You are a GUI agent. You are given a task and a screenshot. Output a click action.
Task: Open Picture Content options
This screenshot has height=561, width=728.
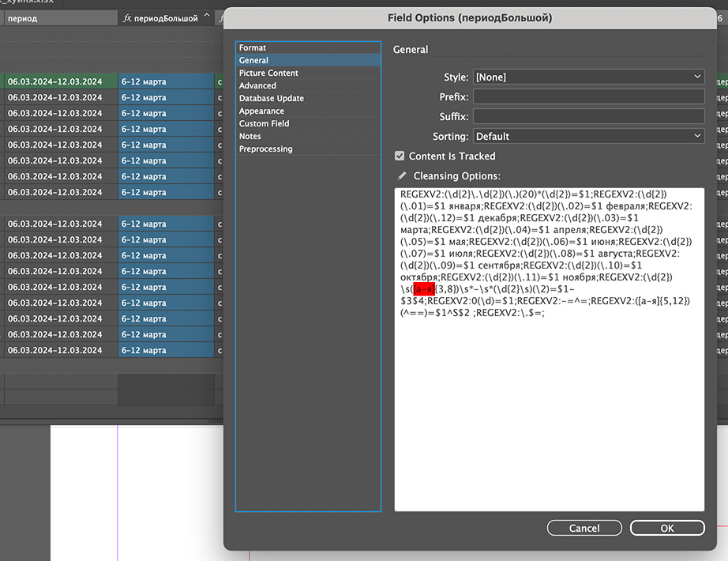coord(308,73)
